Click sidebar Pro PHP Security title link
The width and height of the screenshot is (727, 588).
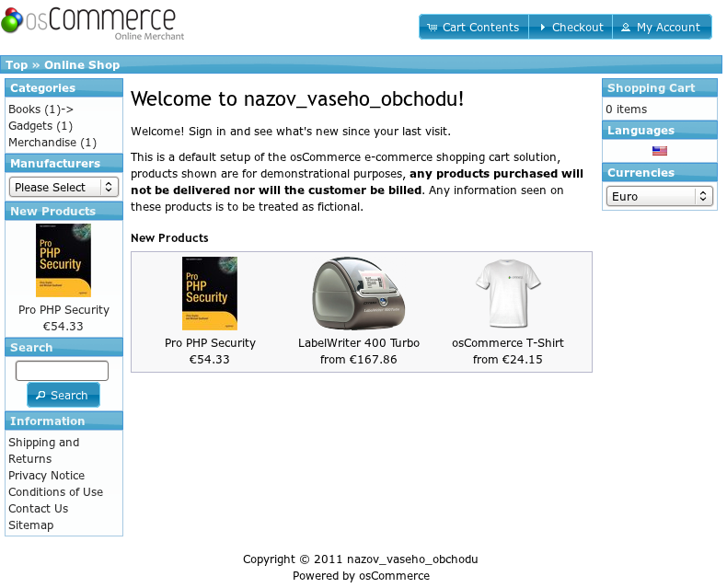[64, 310]
